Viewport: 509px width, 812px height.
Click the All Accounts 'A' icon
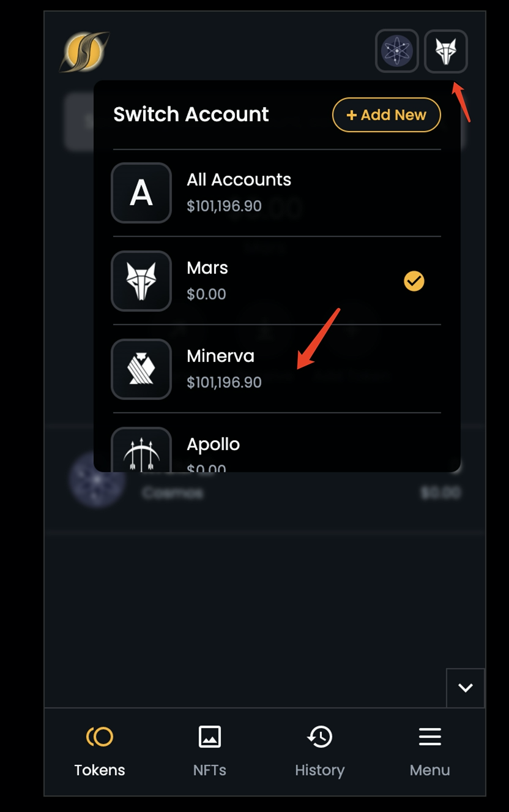click(x=141, y=193)
